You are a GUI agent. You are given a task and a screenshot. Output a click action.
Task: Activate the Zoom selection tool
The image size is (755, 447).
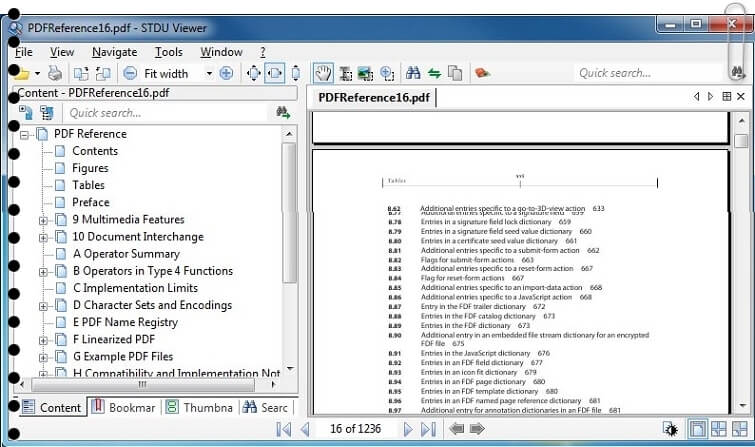pyautogui.click(x=387, y=73)
